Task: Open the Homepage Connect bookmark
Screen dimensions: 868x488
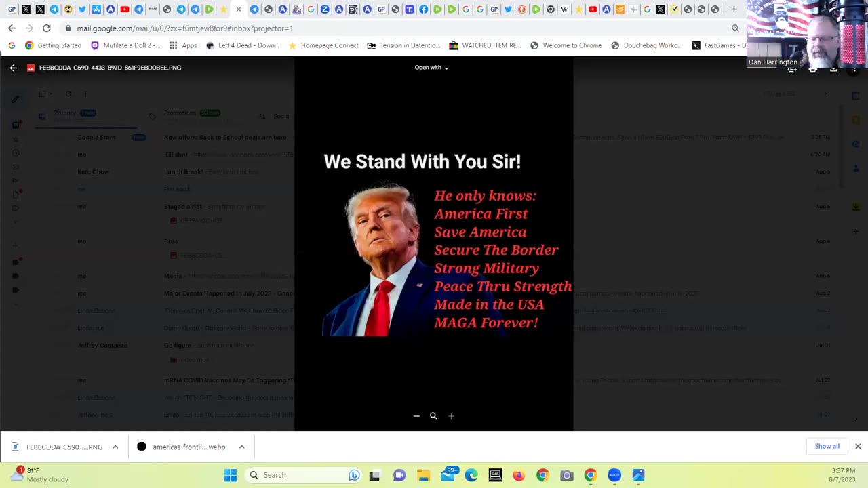Action: (323, 45)
